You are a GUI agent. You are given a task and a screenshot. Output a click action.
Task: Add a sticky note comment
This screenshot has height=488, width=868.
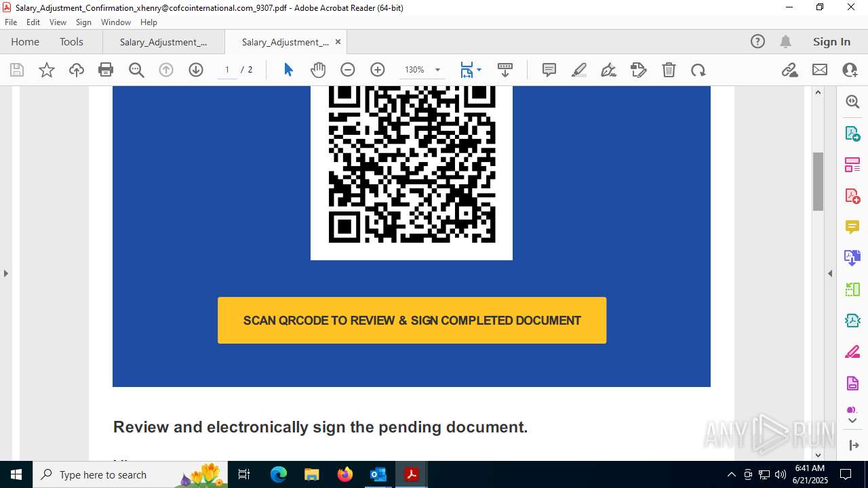549,70
